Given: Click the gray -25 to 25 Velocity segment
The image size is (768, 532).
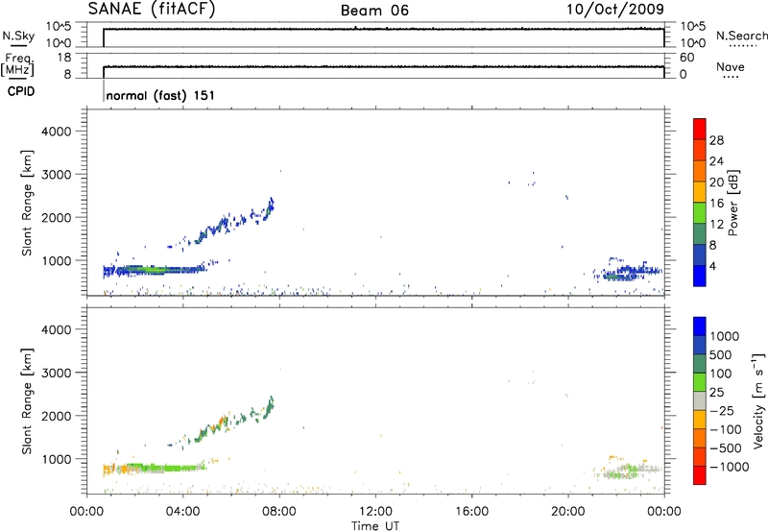Looking at the screenshot, I should 700,400.
